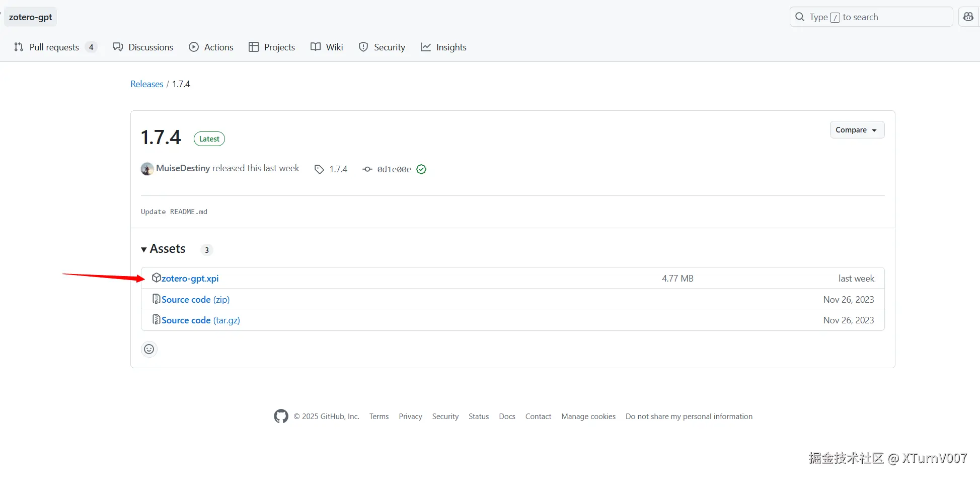Click the 'Update README.md' release note
This screenshot has width=980, height=478.
coord(174,212)
